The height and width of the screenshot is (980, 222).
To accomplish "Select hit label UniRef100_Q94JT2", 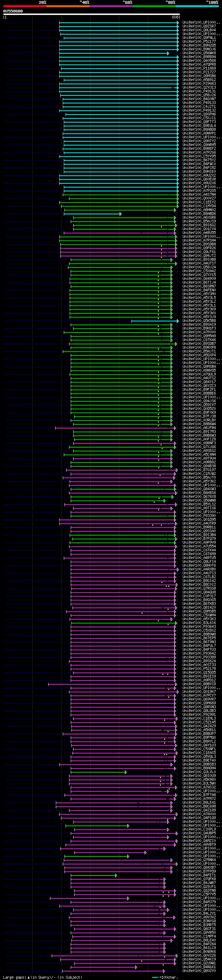I will (x=199, y=256).
